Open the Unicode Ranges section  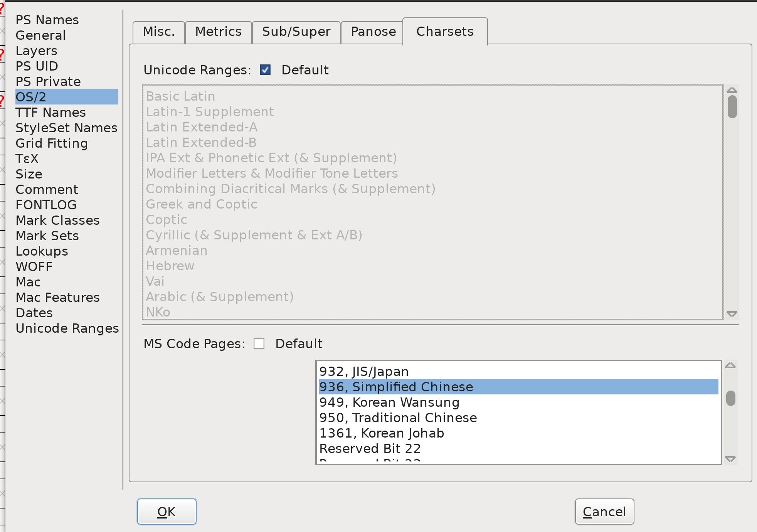67,328
